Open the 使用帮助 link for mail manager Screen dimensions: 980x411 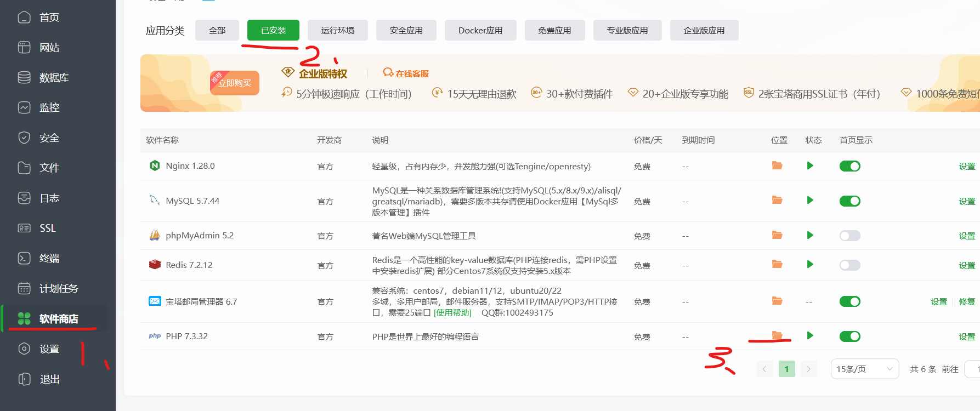[x=452, y=313]
